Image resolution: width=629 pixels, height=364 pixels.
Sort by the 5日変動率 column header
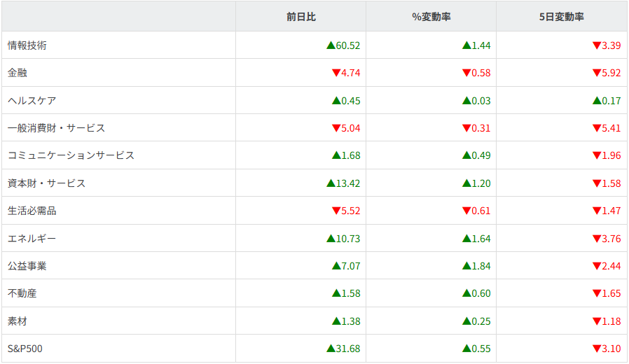tap(562, 17)
